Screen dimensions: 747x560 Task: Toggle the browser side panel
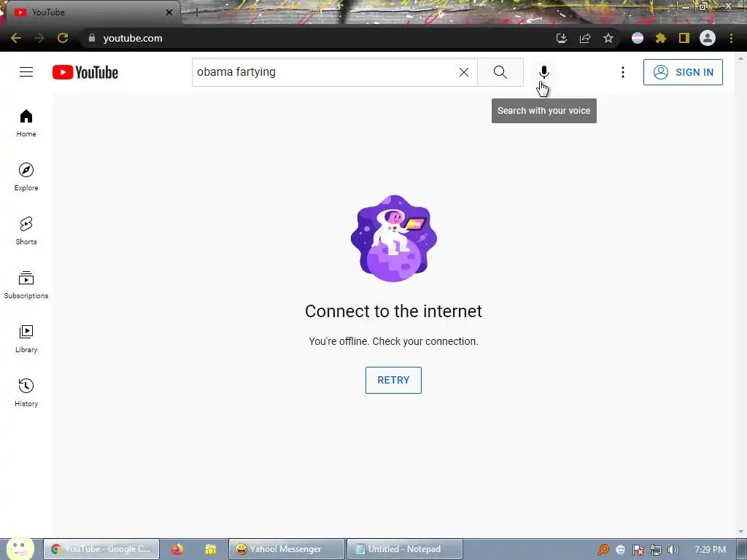click(684, 38)
